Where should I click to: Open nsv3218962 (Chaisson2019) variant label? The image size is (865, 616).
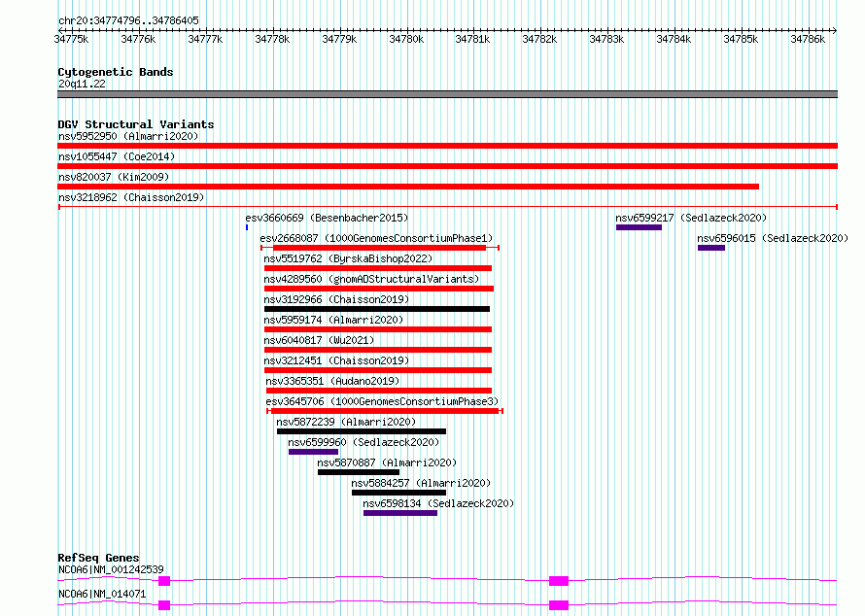tap(131, 197)
